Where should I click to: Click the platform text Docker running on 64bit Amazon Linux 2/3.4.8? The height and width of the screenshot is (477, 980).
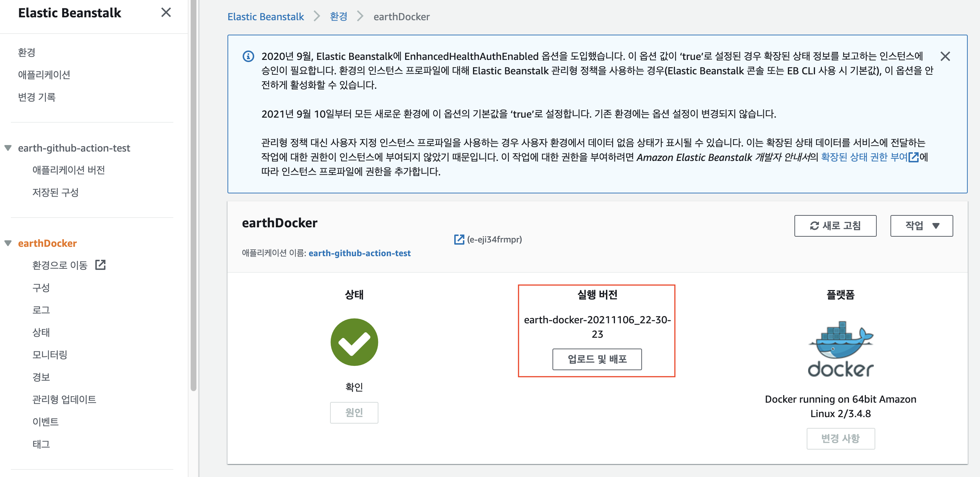pyautogui.click(x=840, y=406)
